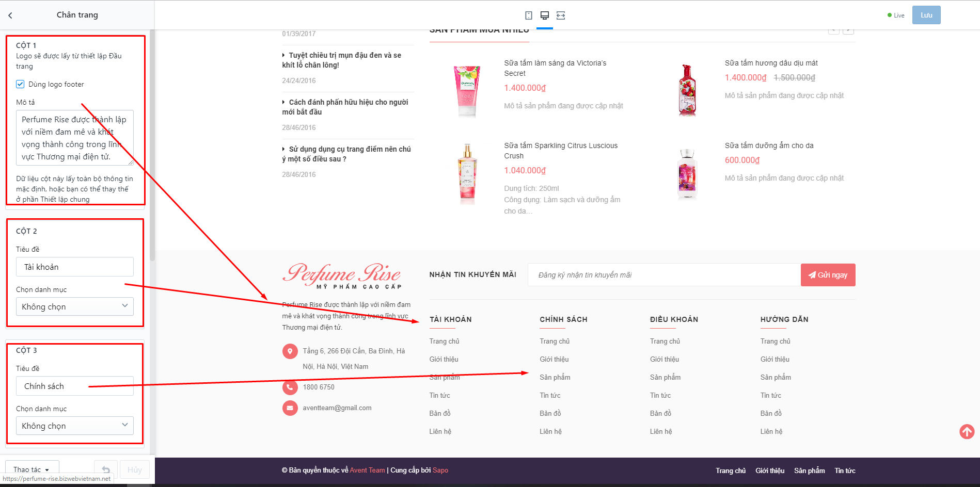Switch to desktop preview mode

[545, 15]
